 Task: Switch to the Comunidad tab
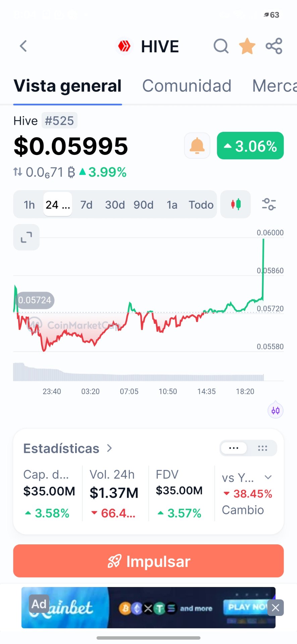187,86
